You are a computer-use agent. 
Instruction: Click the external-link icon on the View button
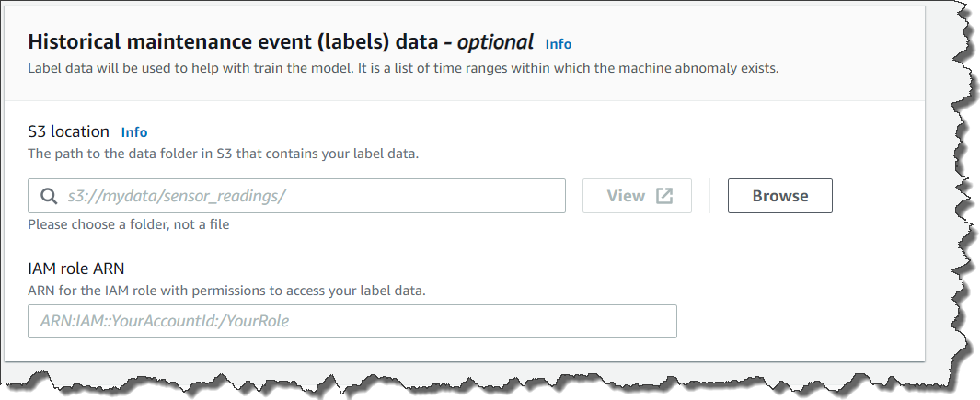point(664,196)
